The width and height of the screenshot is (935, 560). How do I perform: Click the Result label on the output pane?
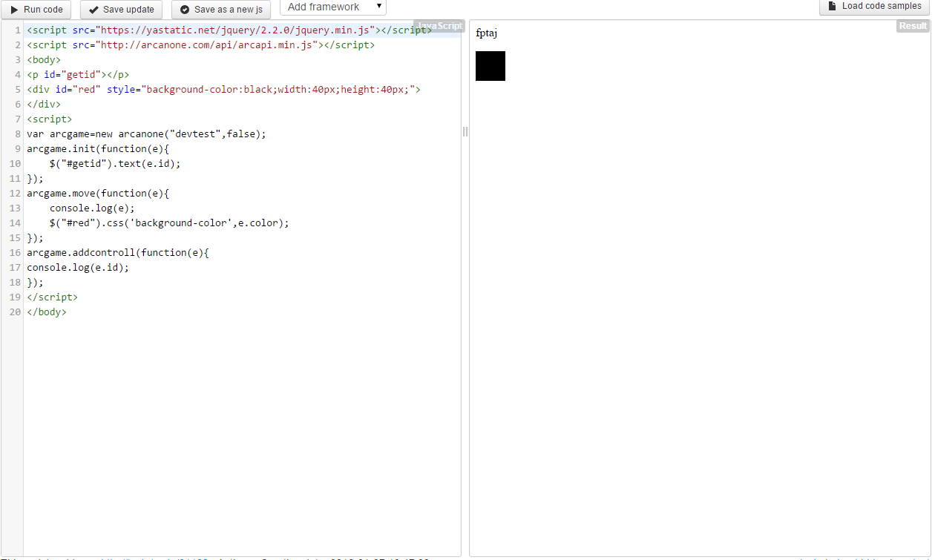click(x=913, y=26)
